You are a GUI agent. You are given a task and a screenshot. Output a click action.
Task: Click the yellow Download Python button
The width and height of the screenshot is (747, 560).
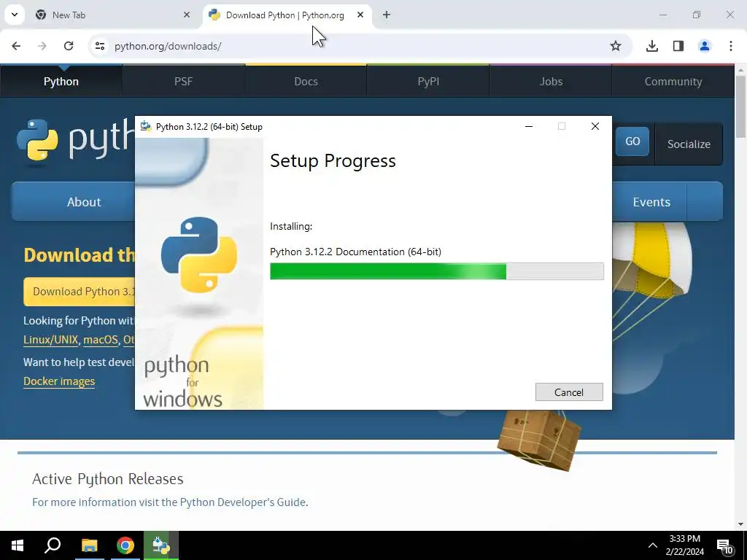(x=80, y=292)
